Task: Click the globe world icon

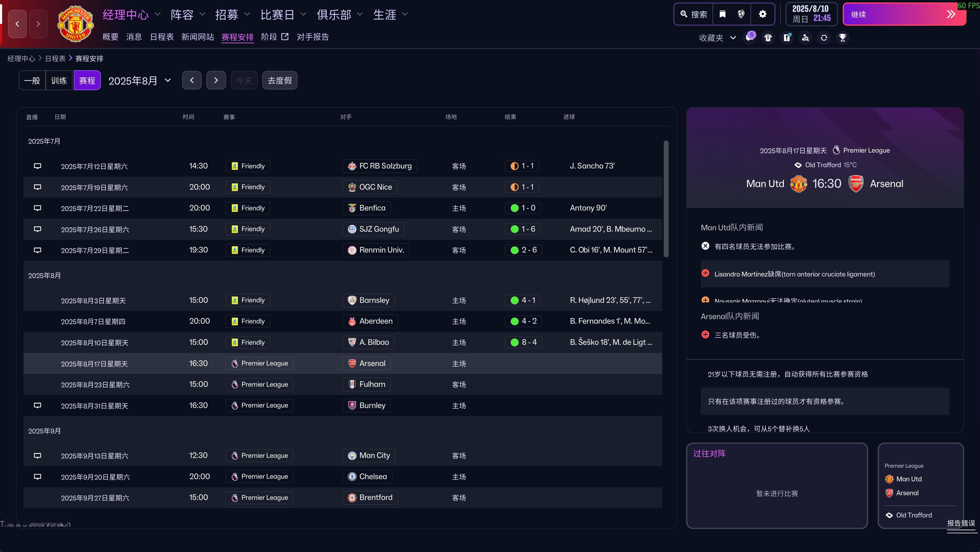Action: (741, 14)
